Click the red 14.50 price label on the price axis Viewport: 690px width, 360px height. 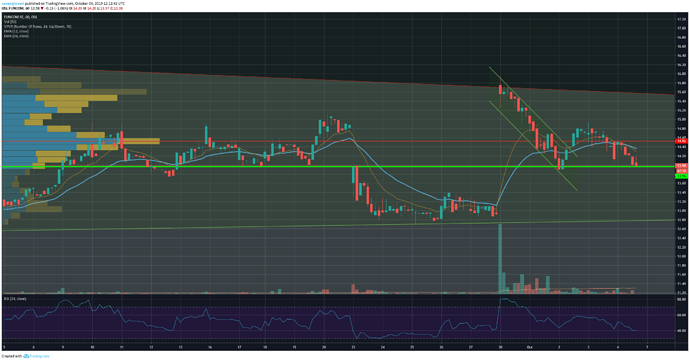pos(682,142)
